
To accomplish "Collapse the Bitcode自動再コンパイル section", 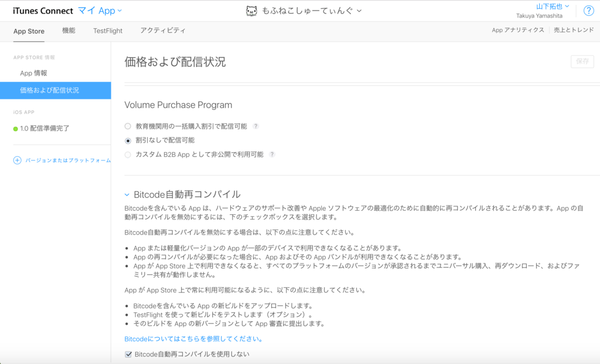I will (127, 195).
